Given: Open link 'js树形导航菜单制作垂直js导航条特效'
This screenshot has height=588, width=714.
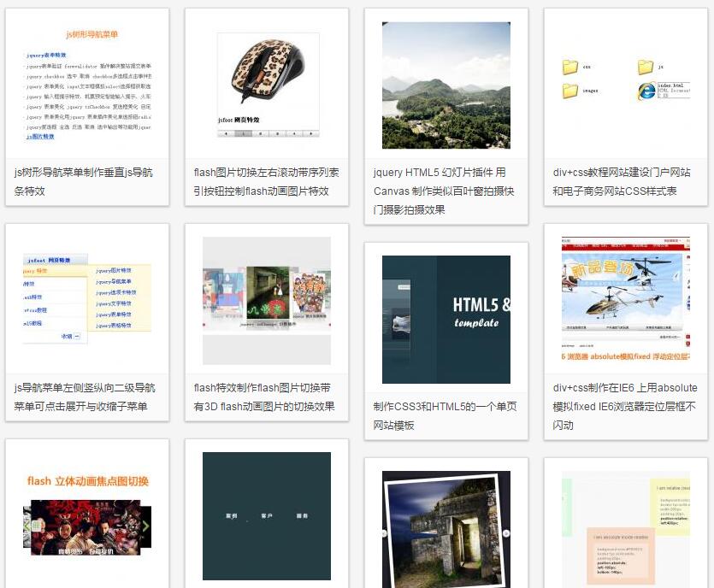Looking at the screenshot, I should (x=83, y=181).
